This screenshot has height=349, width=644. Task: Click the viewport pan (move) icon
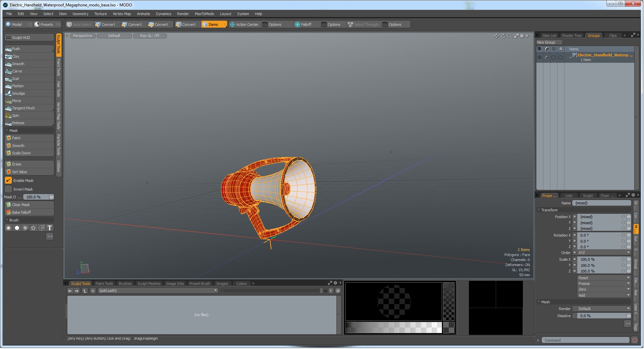(x=497, y=36)
